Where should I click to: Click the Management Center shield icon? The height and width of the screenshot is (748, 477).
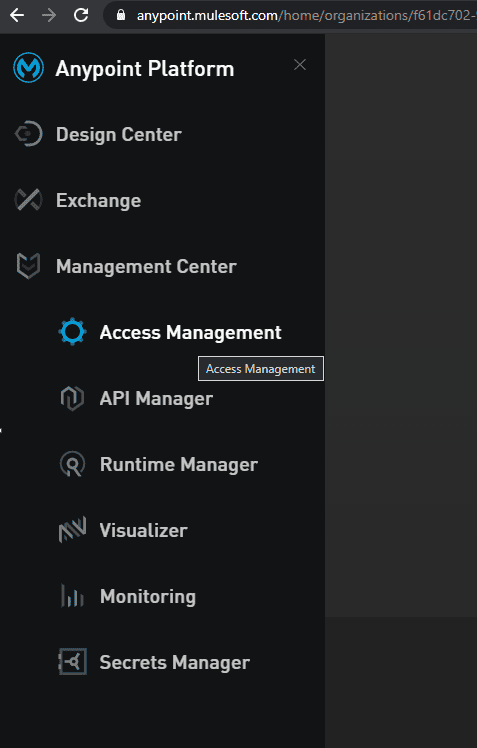pos(28,266)
